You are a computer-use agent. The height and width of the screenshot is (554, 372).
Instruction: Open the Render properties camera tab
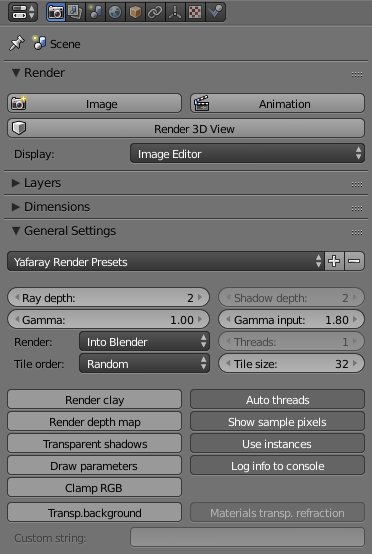point(56,12)
